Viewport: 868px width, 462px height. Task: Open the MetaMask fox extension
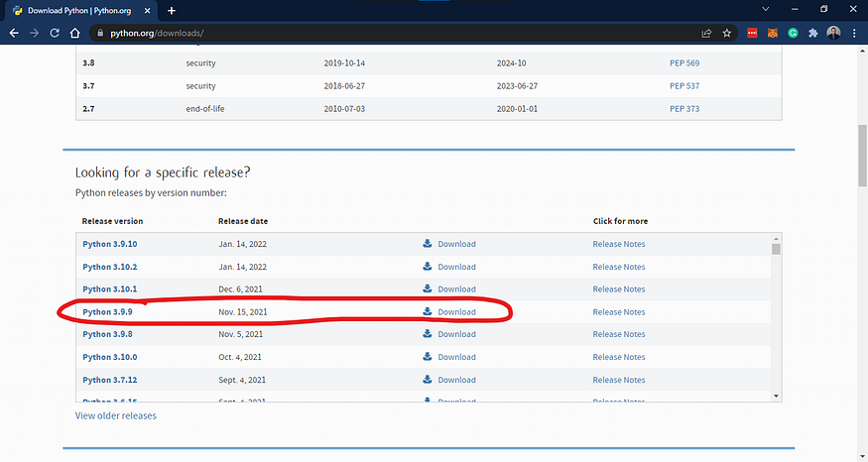(772, 33)
